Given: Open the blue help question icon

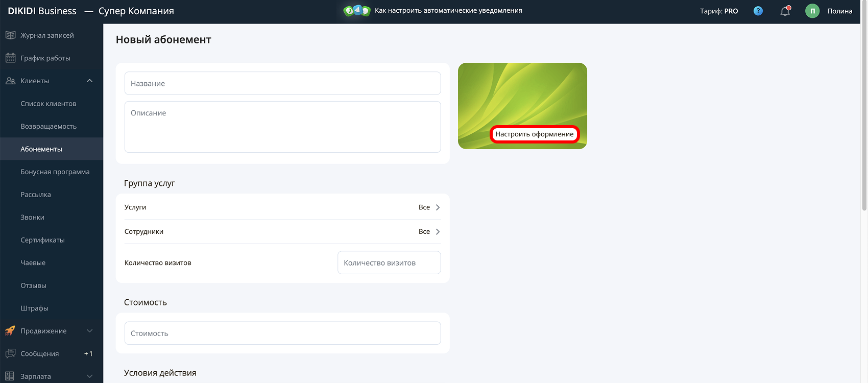Looking at the screenshot, I should tap(758, 11).
